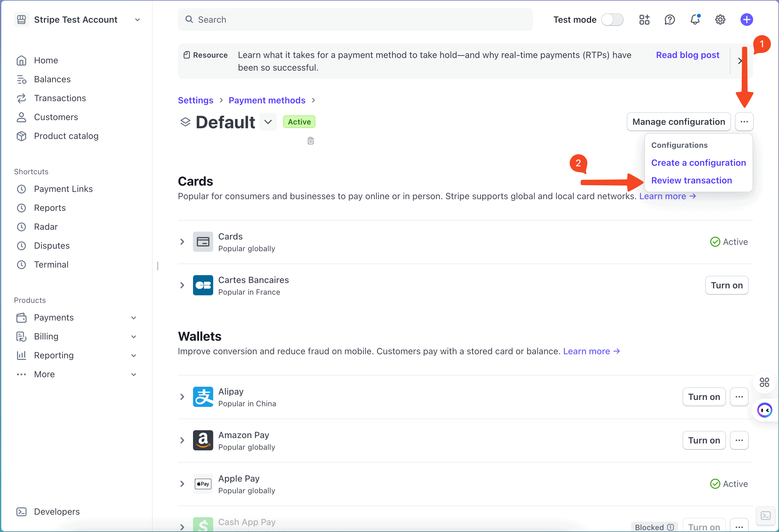Click Manage configuration button
Screen dimensions: 779x532
[x=678, y=122]
